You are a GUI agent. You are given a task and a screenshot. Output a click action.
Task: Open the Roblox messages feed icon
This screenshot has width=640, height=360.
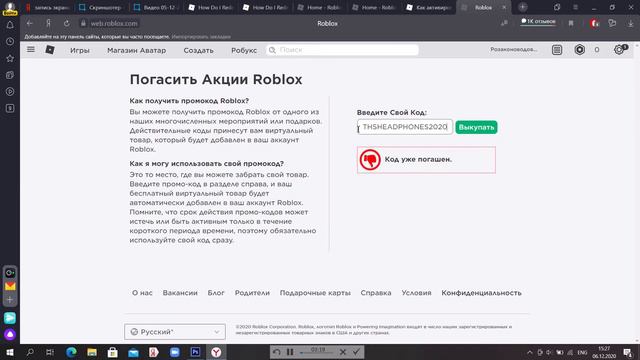(x=557, y=50)
